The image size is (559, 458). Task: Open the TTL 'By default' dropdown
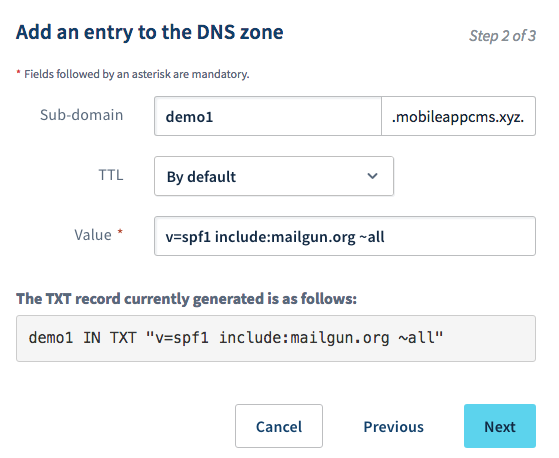click(274, 176)
